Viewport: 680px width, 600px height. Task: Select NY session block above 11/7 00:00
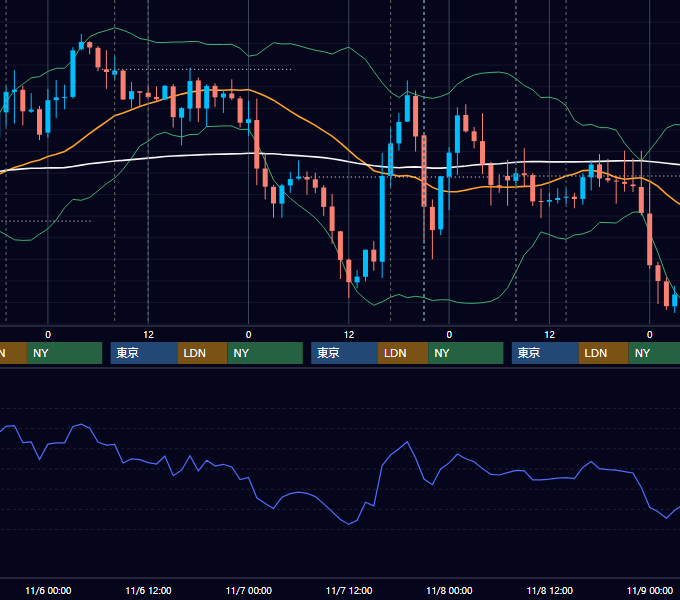tap(265, 353)
